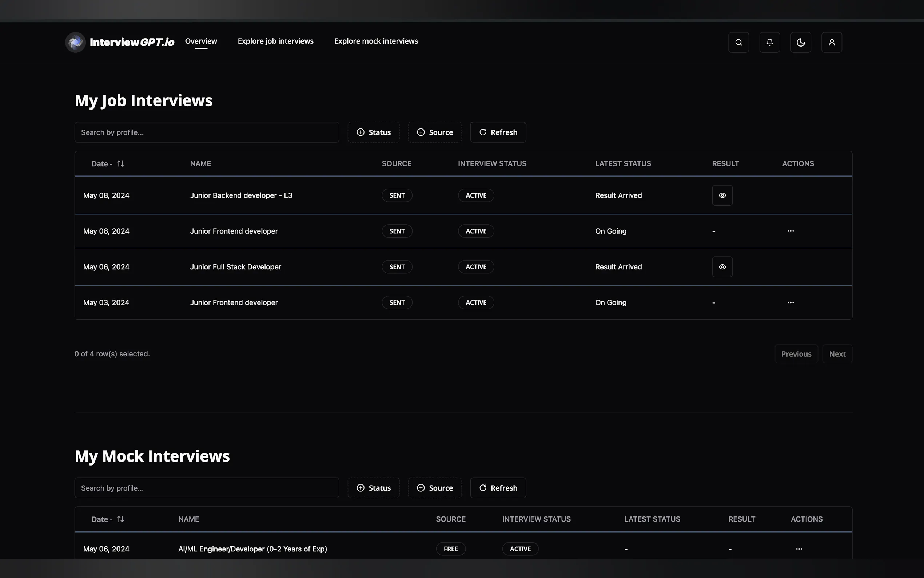Click the Next pagination button
This screenshot has height=578, width=924.
(x=837, y=354)
